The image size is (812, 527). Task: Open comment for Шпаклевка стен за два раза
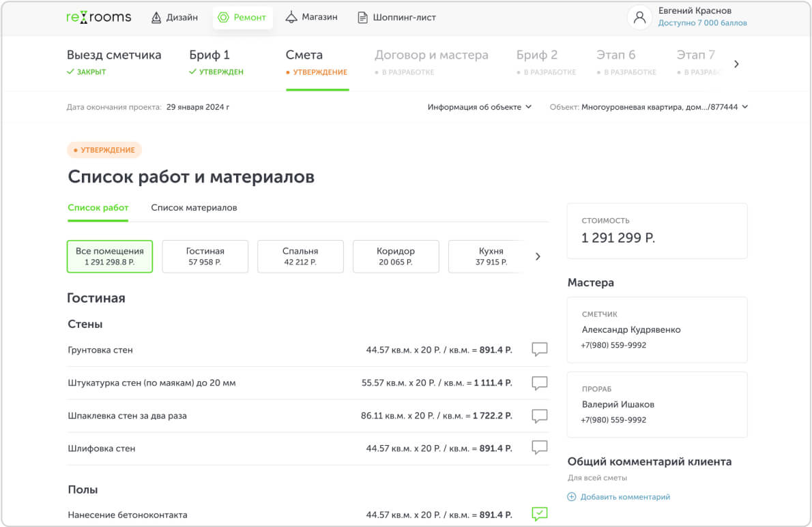coord(539,416)
